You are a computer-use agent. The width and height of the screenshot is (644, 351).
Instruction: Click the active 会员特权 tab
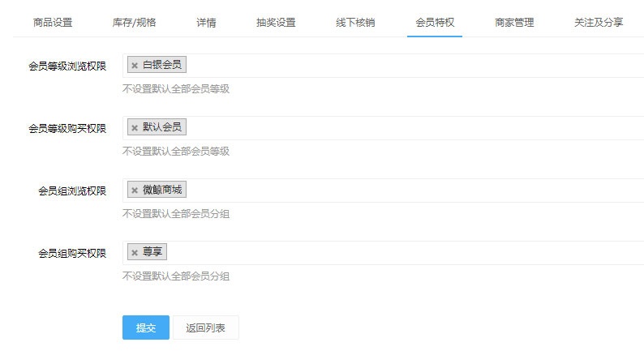pyautogui.click(x=435, y=23)
